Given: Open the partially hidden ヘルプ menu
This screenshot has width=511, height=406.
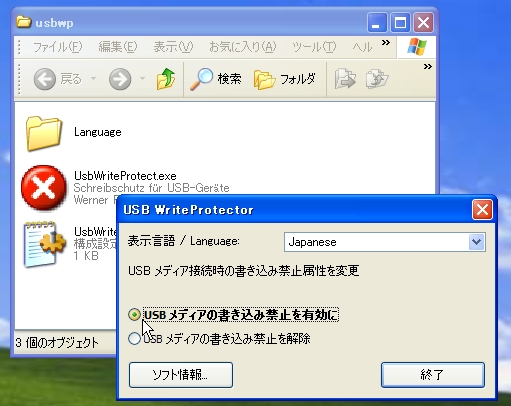Looking at the screenshot, I should (362, 47).
